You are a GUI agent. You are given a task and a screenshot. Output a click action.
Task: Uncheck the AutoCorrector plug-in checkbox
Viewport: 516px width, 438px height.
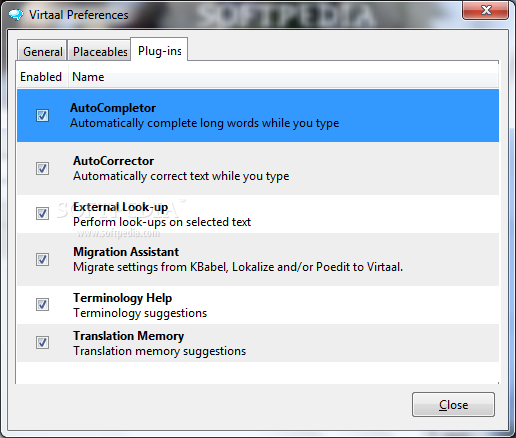tap(42, 168)
